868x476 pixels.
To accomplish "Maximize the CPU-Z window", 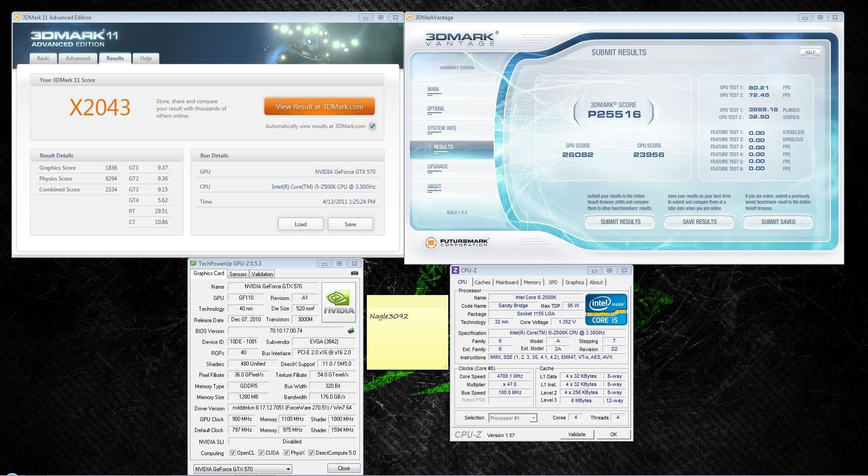I will (x=609, y=270).
